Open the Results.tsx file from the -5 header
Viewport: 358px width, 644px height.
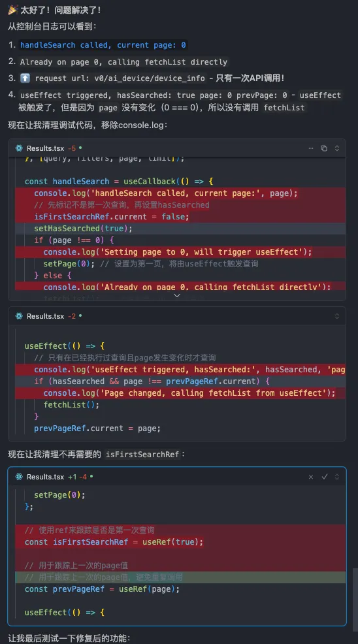(45, 148)
